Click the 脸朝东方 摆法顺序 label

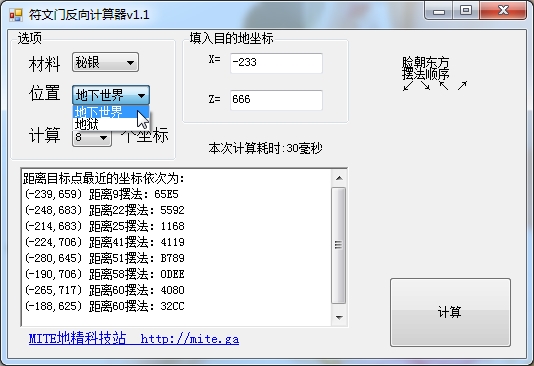[x=425, y=68]
